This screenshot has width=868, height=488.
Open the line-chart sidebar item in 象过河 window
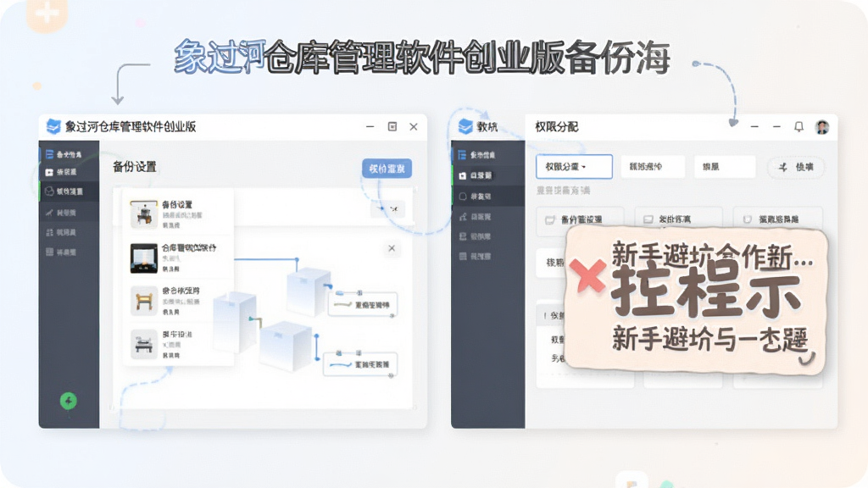[69, 213]
